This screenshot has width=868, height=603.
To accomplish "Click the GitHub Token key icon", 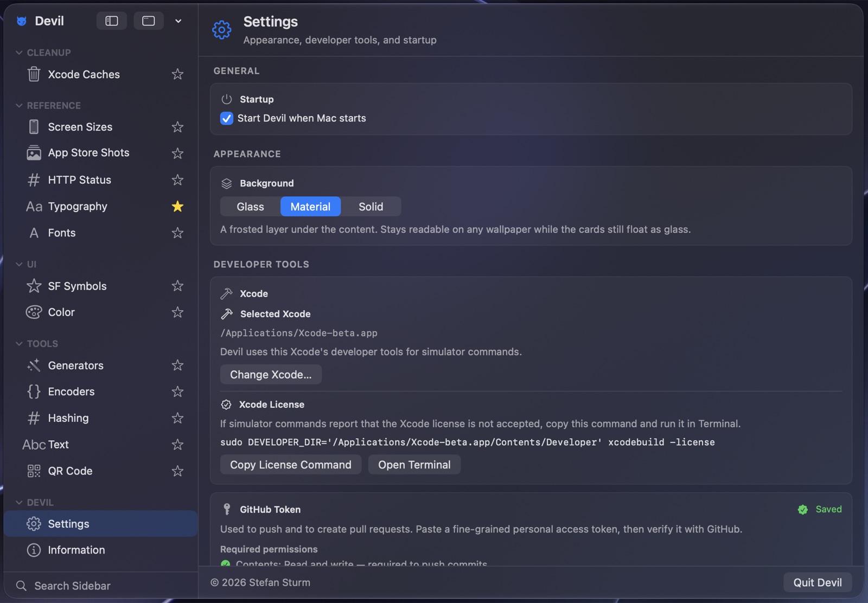I will click(x=227, y=509).
